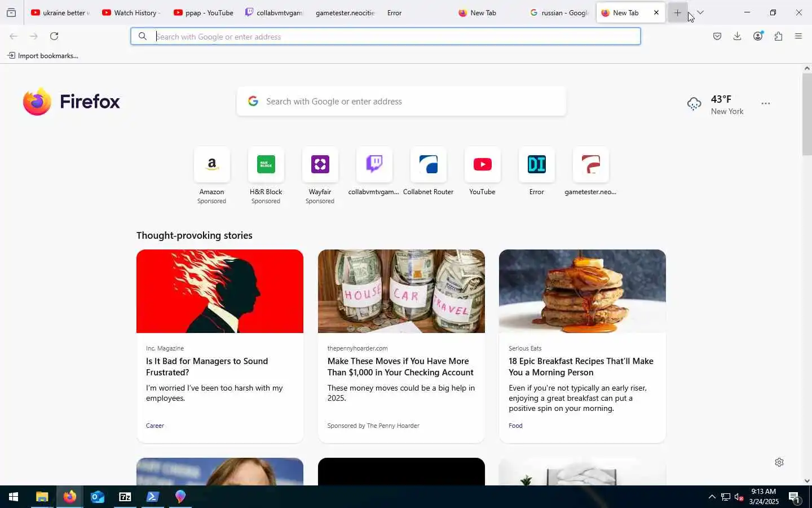Click the Firefox logo on page
Screen dimensions: 812x508
72,102
